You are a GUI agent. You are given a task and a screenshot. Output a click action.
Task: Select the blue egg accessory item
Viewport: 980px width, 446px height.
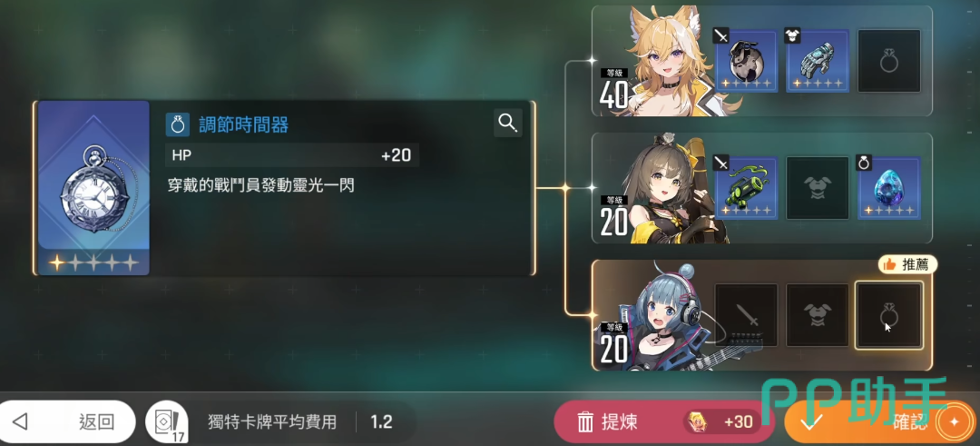click(x=888, y=188)
